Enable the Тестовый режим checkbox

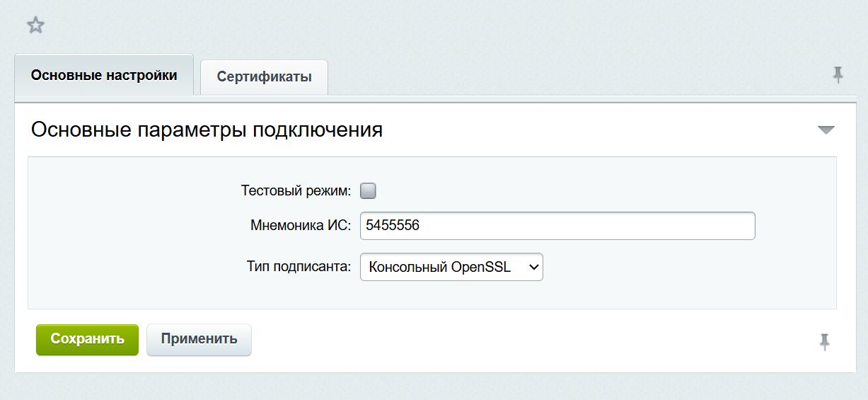click(x=368, y=190)
